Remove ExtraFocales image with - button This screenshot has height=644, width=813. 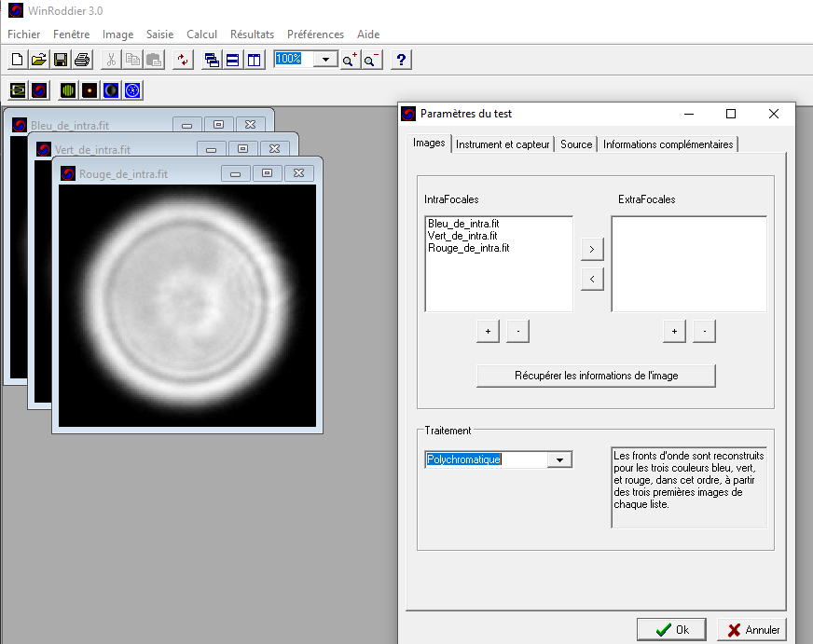click(704, 332)
